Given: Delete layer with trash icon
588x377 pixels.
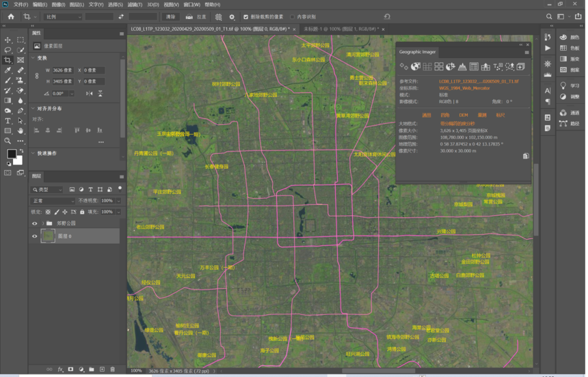Looking at the screenshot, I should click(113, 369).
